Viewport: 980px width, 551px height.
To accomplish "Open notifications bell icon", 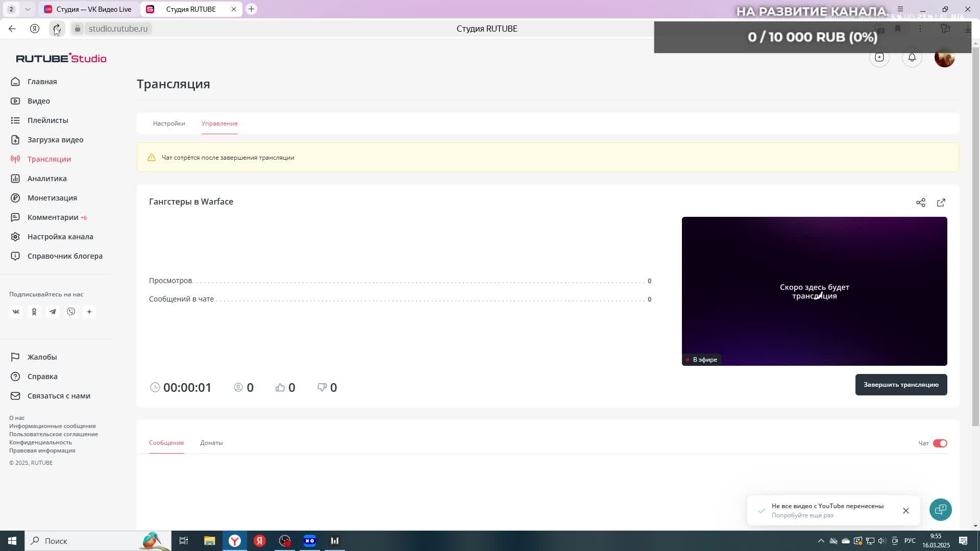I will tap(912, 57).
